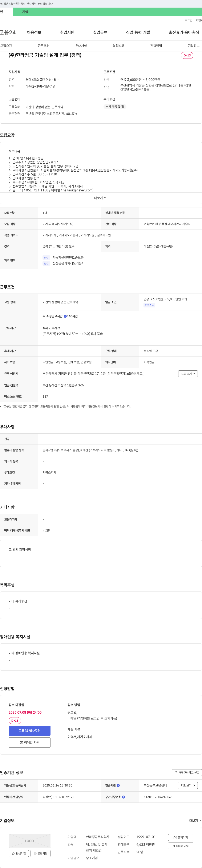Image resolution: width=202 pixels, height=868 pixels.
Task: Apply with 고용24 입사지원 button
Action: pyautogui.click(x=30, y=730)
